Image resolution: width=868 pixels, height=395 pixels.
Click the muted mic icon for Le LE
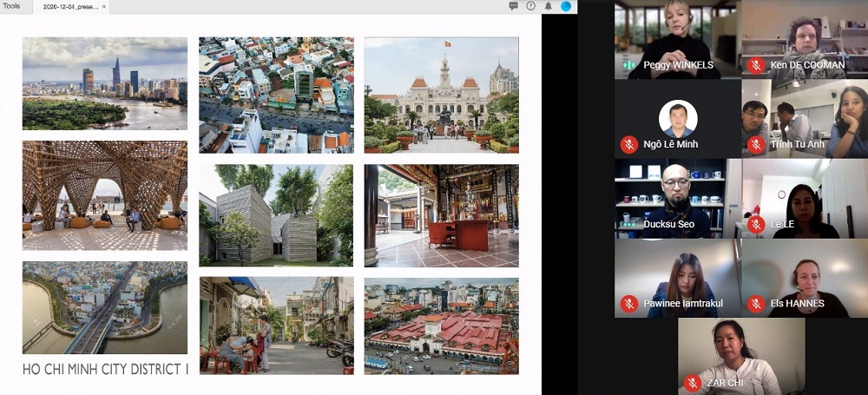click(x=756, y=224)
